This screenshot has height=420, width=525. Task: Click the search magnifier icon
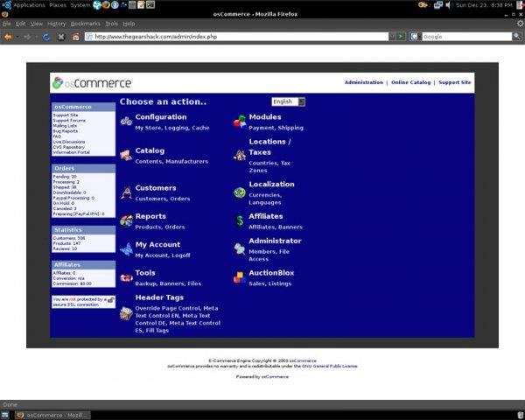517,37
